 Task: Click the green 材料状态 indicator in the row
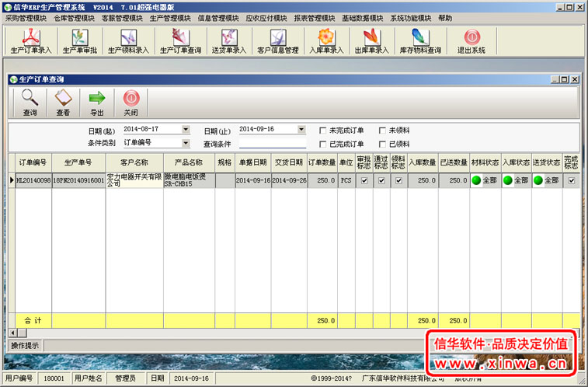coord(476,180)
